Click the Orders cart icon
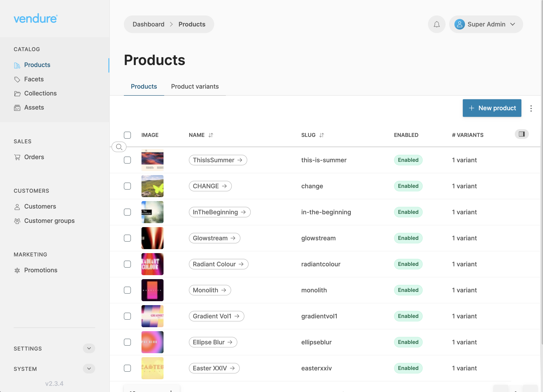 click(x=17, y=157)
